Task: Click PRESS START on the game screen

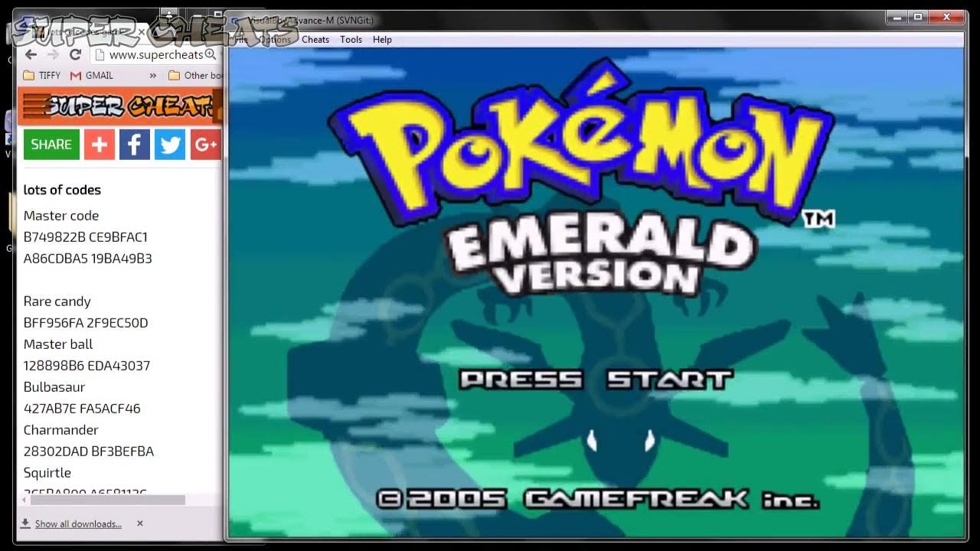Action: [596, 380]
